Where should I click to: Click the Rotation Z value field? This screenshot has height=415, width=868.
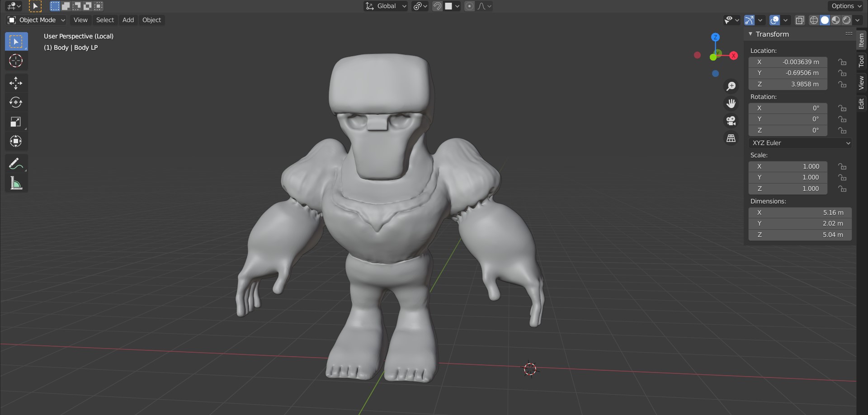point(788,130)
